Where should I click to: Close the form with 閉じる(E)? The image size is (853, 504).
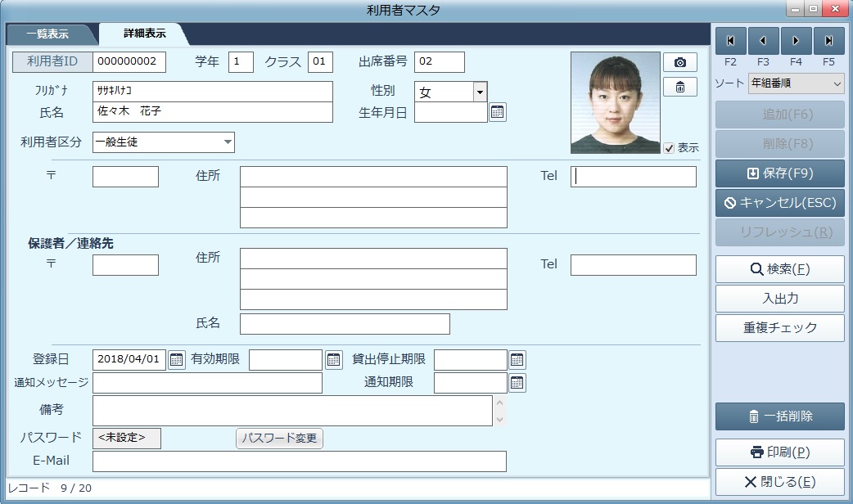pos(779,482)
